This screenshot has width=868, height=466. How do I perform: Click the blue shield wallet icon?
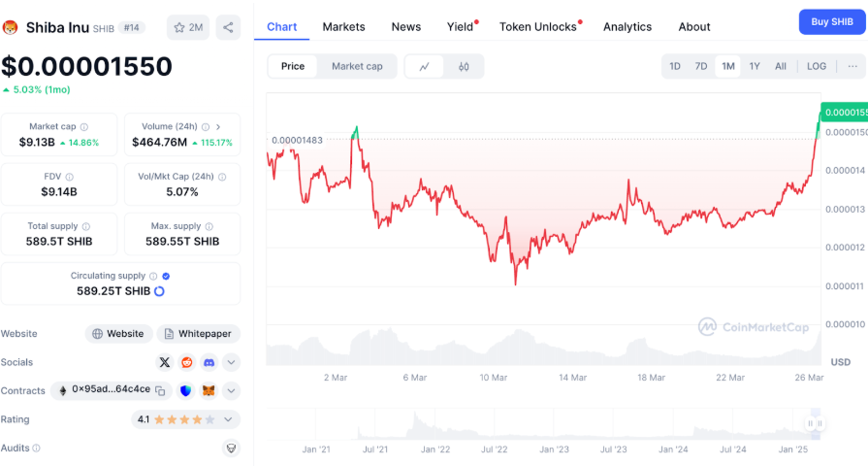tap(186, 390)
